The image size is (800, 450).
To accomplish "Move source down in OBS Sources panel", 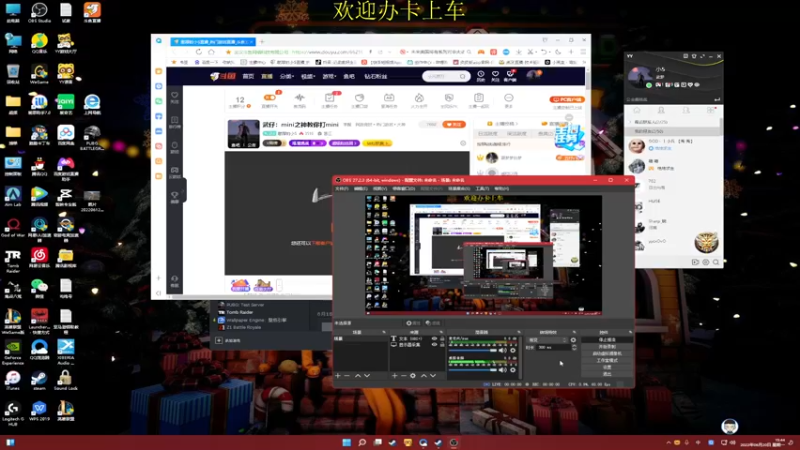I will click(x=433, y=376).
